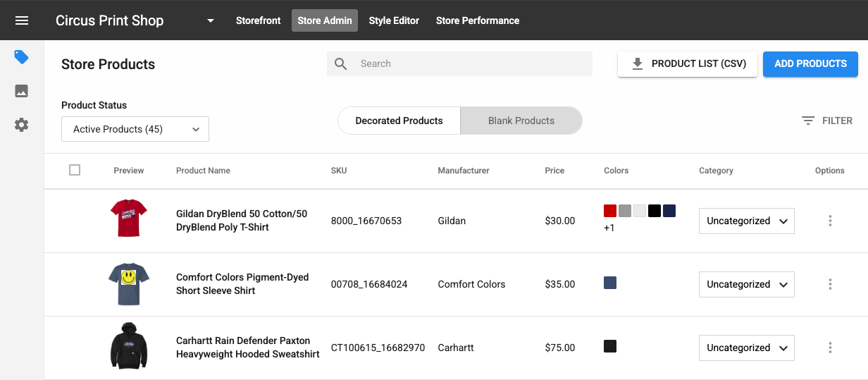Screen dimensions: 868x380
Task: Click the $75.00 price cell
Action: click(560, 348)
